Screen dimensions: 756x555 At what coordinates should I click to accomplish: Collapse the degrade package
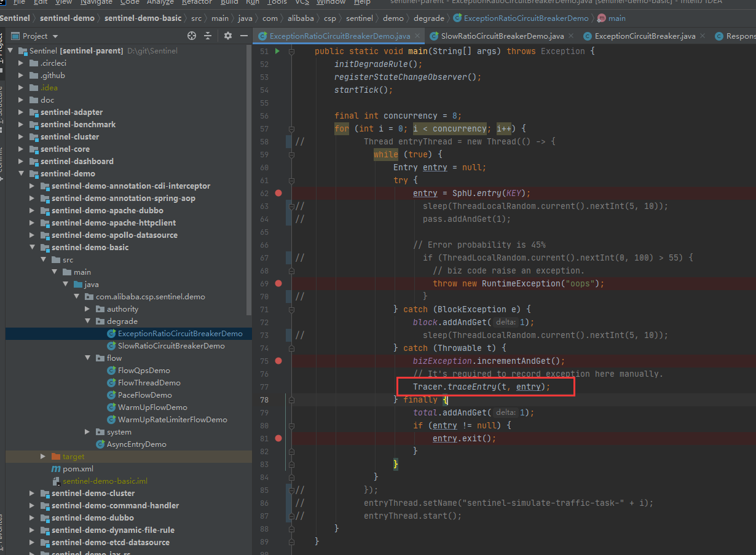[x=88, y=321]
